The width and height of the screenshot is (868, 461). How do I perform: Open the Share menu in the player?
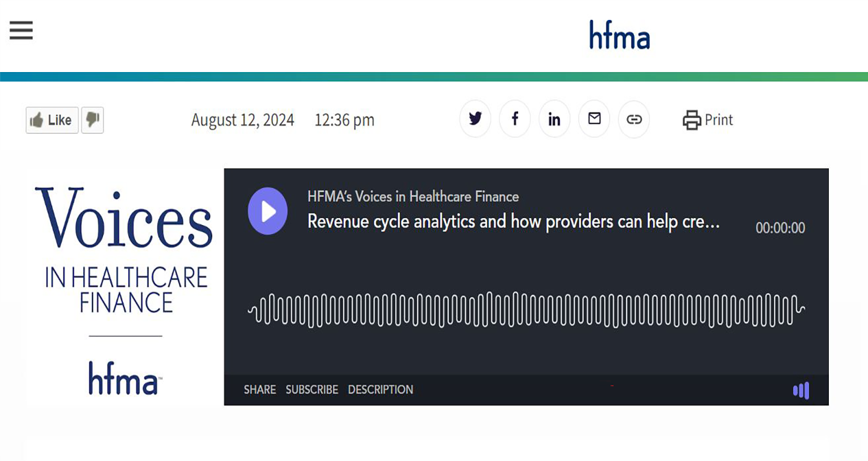coord(259,389)
